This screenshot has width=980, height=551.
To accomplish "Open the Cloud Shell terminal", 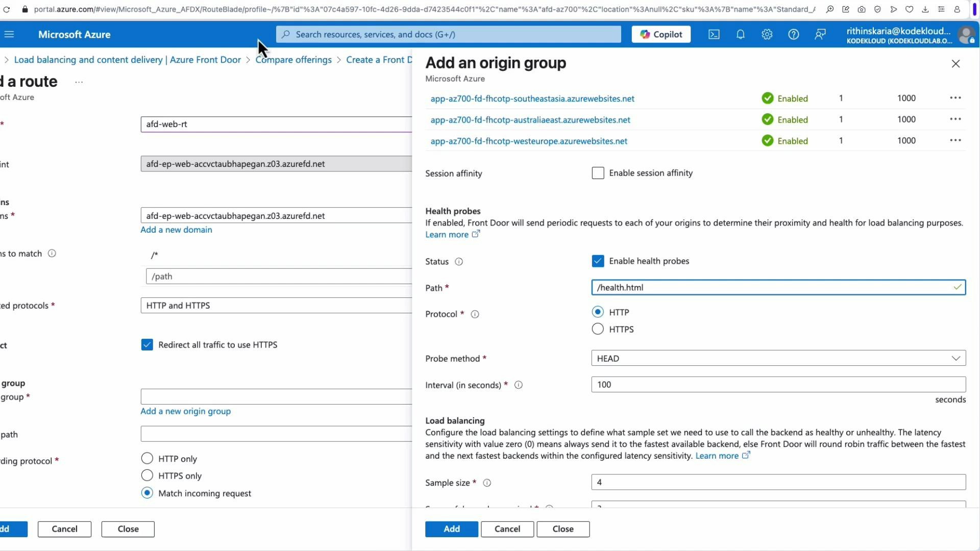I will coord(714,34).
